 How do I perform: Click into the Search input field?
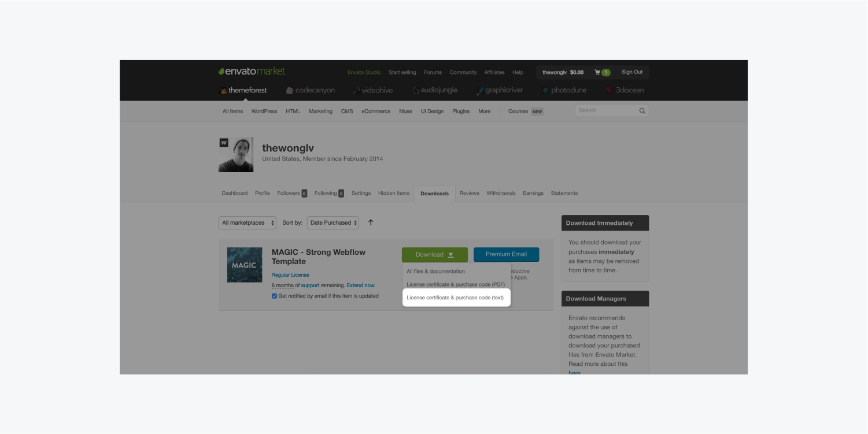coord(606,110)
